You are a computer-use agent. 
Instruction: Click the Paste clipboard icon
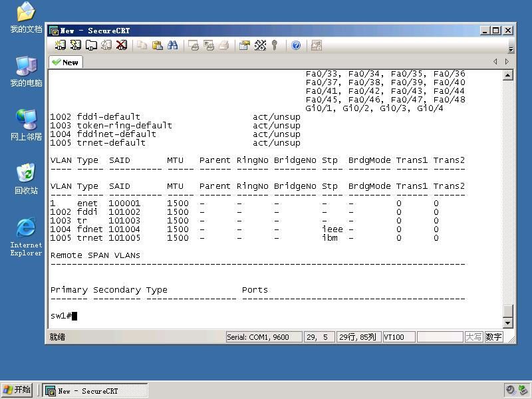pos(157,45)
